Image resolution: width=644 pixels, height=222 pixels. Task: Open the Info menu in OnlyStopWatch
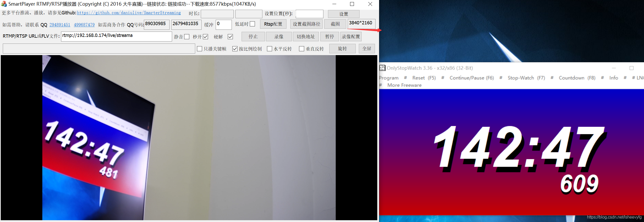(614, 78)
